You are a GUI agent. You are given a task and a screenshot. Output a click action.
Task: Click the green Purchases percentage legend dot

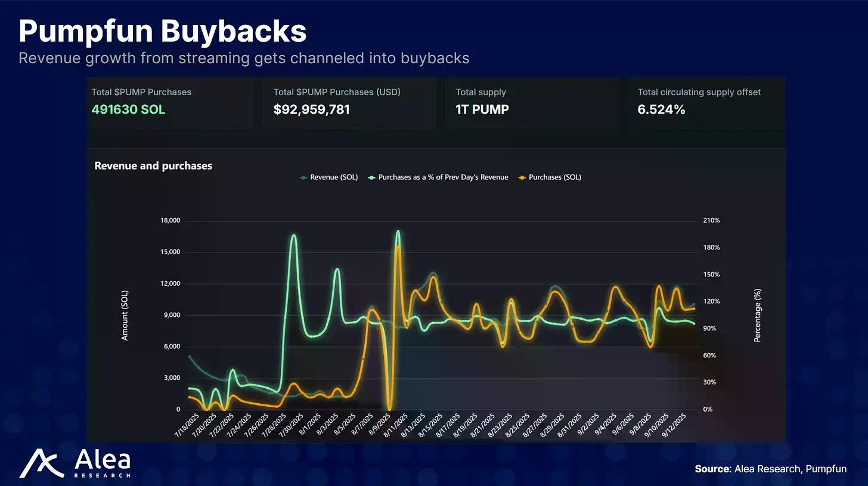pos(372,177)
